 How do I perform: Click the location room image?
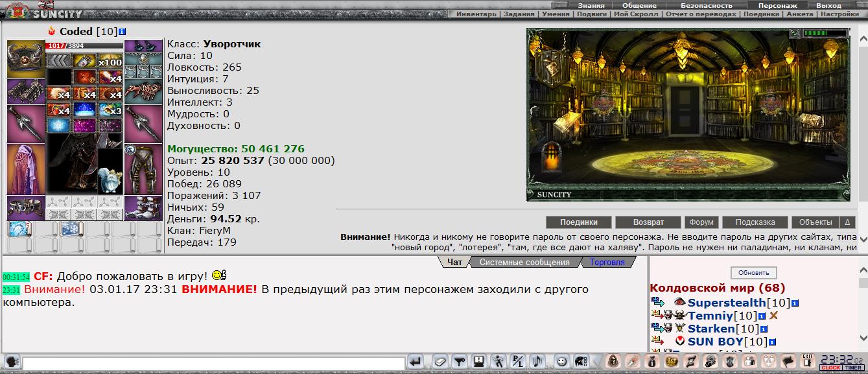point(690,115)
